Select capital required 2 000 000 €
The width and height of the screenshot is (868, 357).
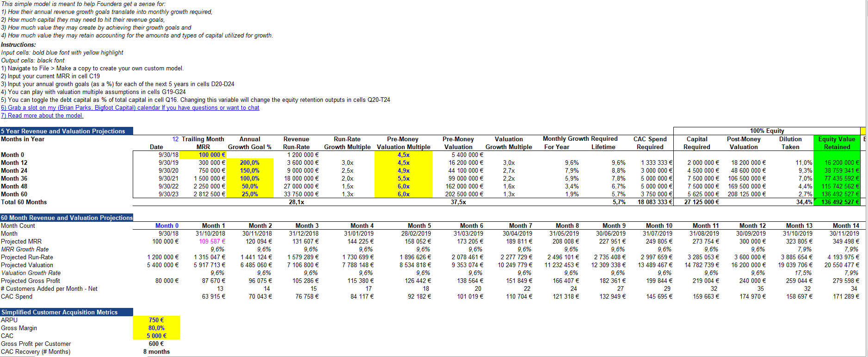pyautogui.click(x=703, y=163)
